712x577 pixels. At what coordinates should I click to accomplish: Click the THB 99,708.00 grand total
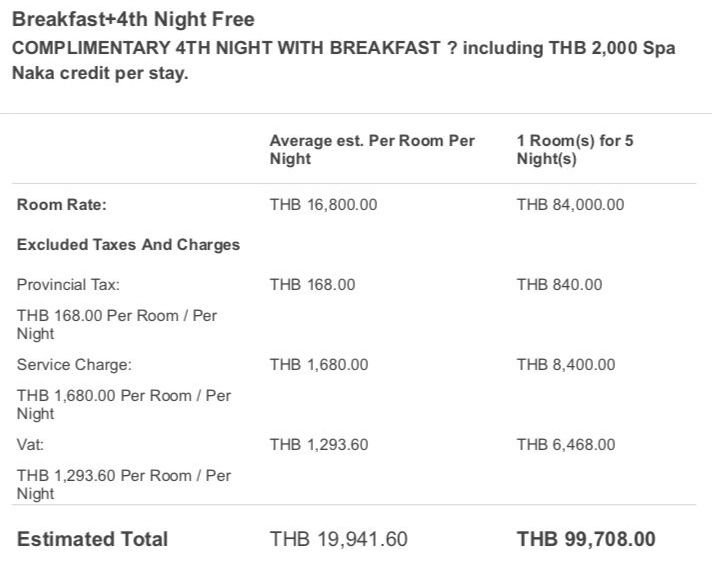tap(586, 539)
